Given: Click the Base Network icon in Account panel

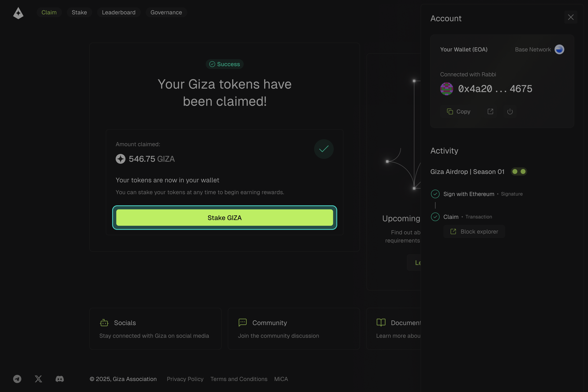Looking at the screenshot, I should [x=559, y=49].
